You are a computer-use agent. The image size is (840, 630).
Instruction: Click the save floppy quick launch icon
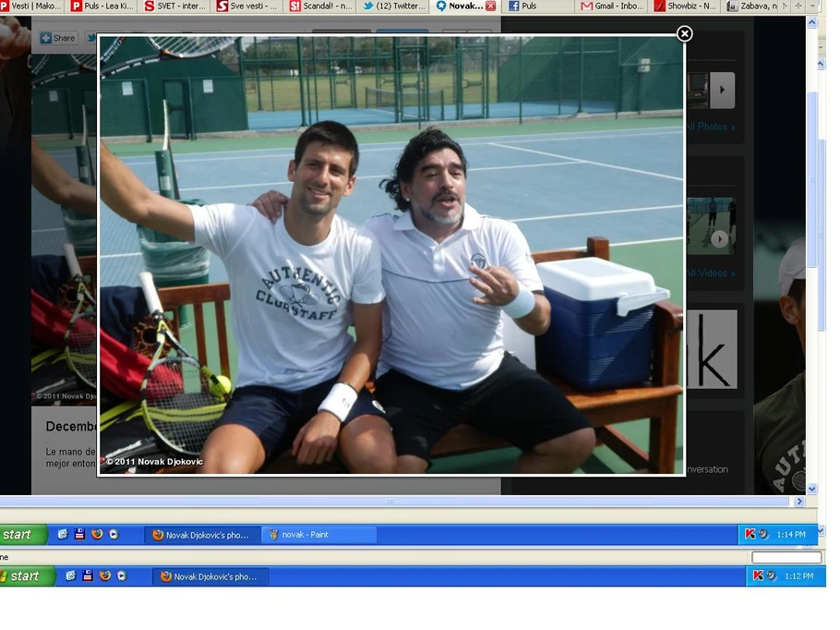point(79,534)
